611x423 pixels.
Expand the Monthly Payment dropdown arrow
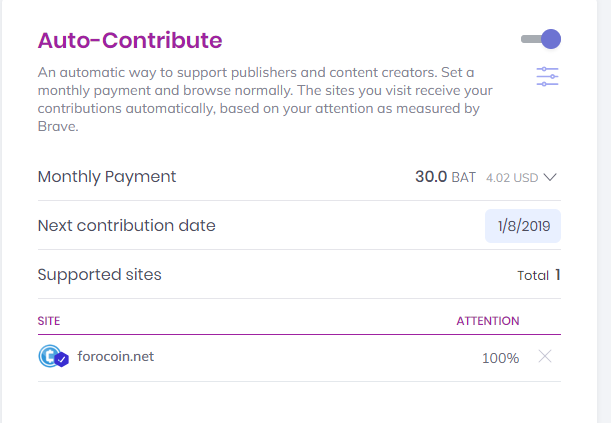point(550,178)
